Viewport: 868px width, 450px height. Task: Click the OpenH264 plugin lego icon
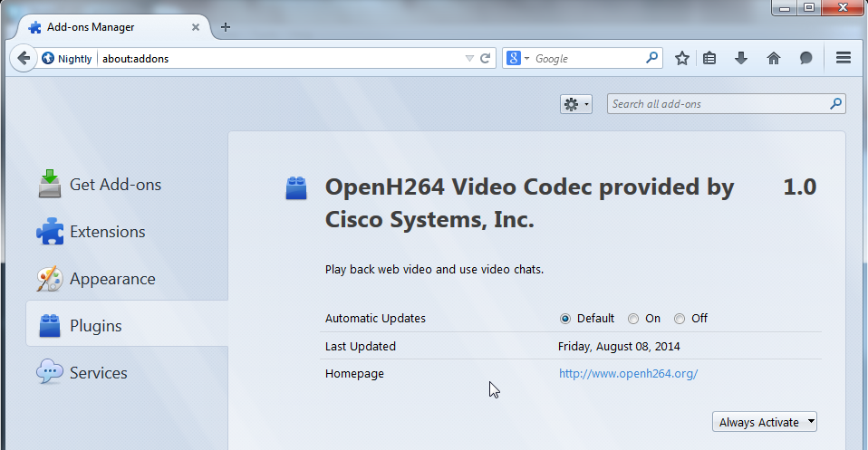tap(296, 188)
